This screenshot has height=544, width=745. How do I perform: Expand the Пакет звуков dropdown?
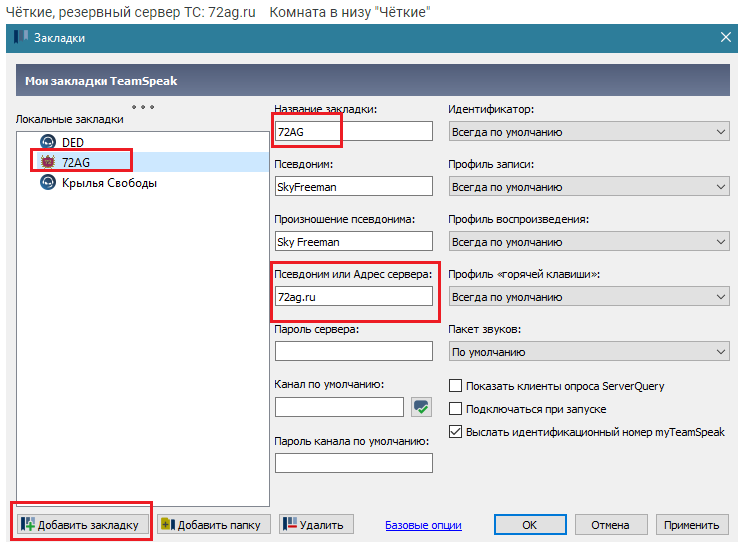click(x=589, y=352)
